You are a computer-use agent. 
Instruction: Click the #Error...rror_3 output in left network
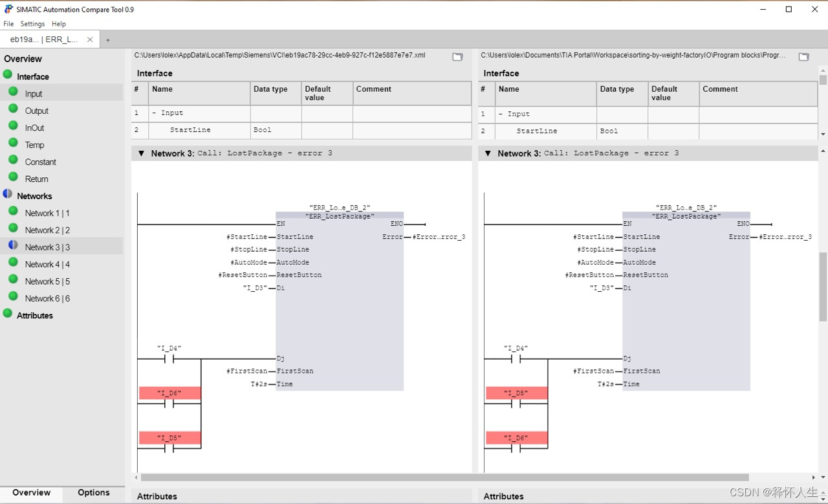pyautogui.click(x=439, y=237)
